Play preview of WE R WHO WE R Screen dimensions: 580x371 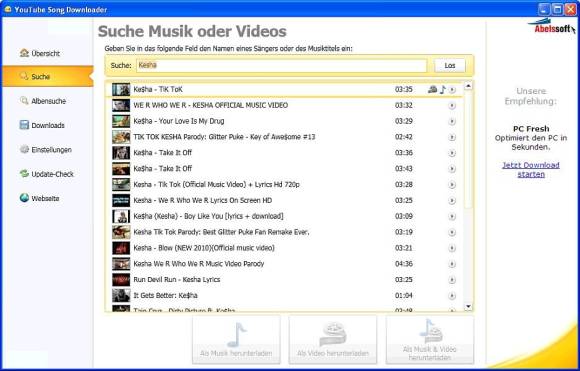(x=452, y=105)
